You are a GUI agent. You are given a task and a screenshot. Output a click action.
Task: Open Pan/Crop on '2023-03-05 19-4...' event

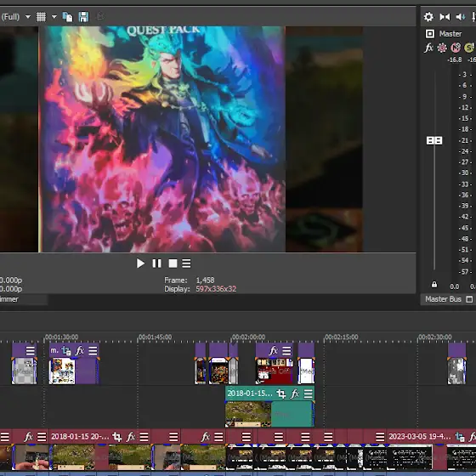tap(460, 437)
